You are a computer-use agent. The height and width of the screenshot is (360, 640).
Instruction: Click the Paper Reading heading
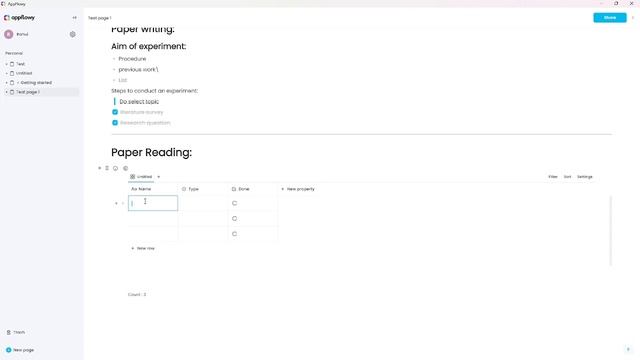[151, 152]
